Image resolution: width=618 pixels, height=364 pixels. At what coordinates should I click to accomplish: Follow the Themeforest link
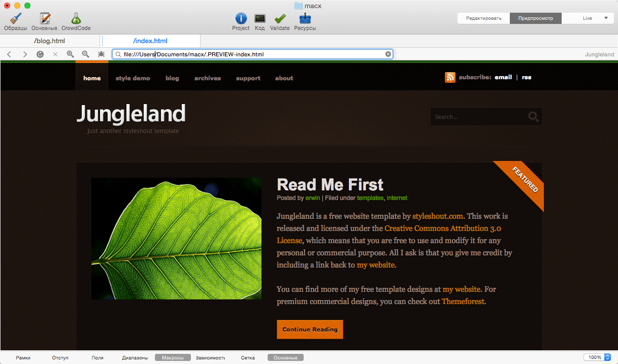tap(463, 301)
